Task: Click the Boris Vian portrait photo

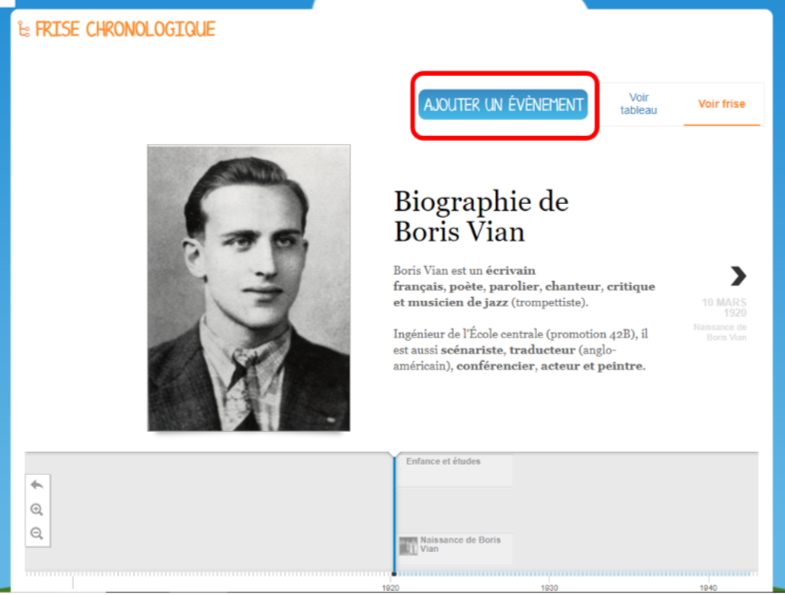Action: tap(249, 288)
